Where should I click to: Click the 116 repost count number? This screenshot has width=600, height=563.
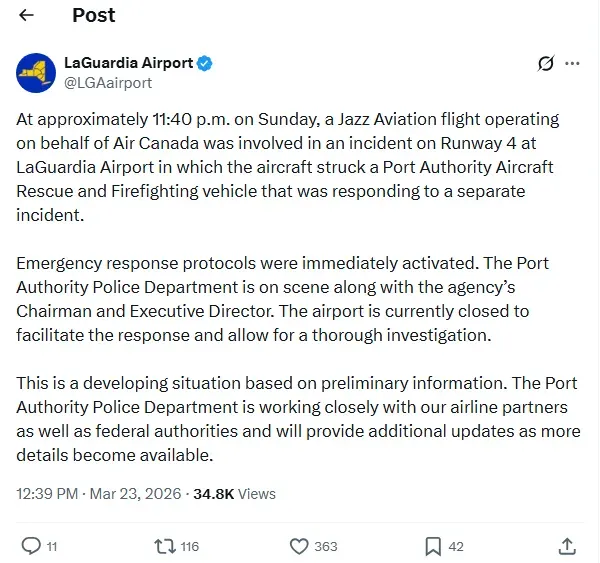(x=189, y=546)
